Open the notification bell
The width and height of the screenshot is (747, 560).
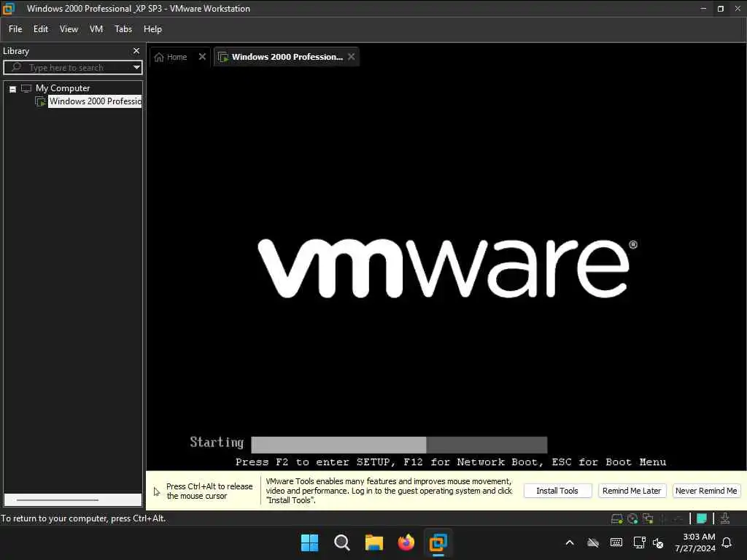point(727,542)
